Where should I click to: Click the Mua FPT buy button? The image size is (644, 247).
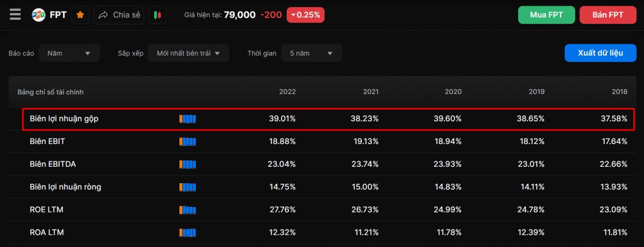tap(546, 15)
